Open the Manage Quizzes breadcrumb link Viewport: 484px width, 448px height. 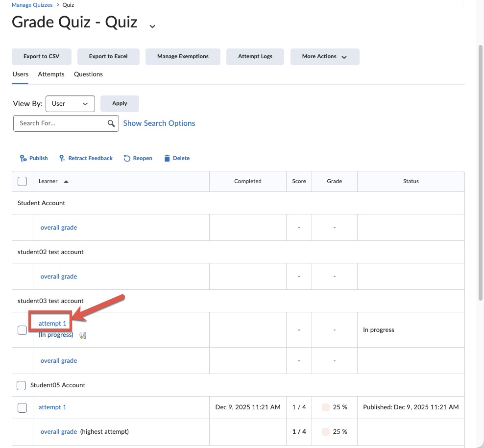(32, 5)
